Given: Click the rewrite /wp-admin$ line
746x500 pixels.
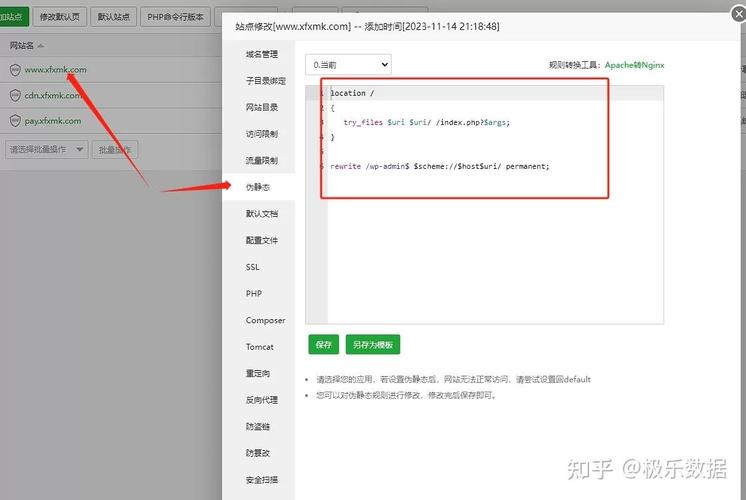Looking at the screenshot, I should (x=440, y=167).
